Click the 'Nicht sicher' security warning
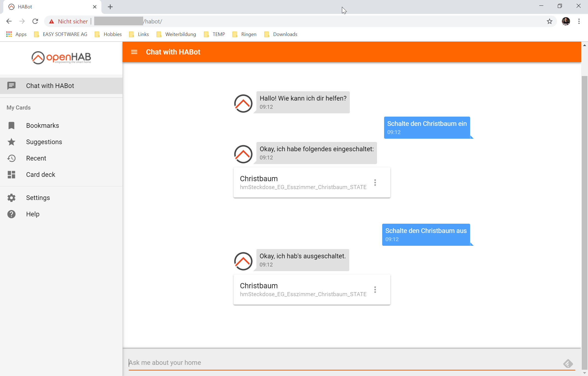The image size is (588, 376). [x=68, y=21]
